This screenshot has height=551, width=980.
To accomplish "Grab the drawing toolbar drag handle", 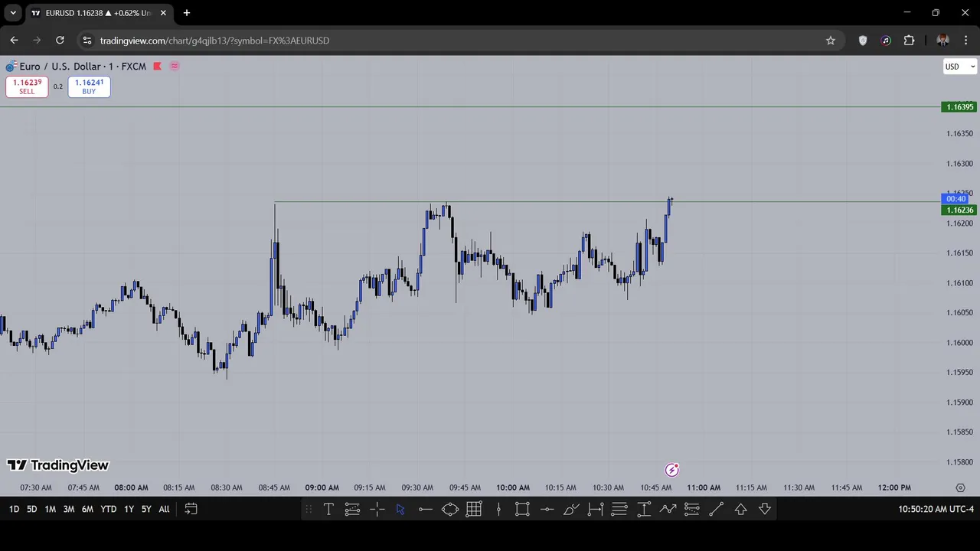I will [309, 509].
